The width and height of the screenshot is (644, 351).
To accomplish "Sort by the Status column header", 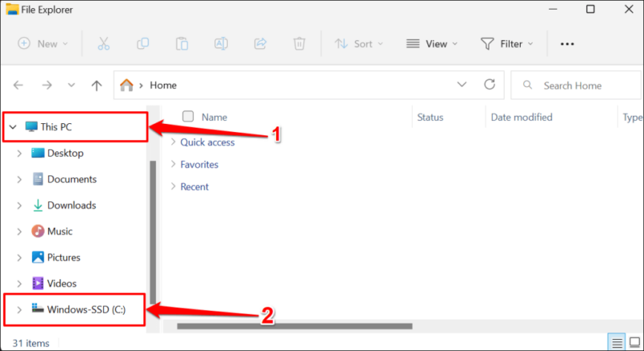I will (430, 117).
